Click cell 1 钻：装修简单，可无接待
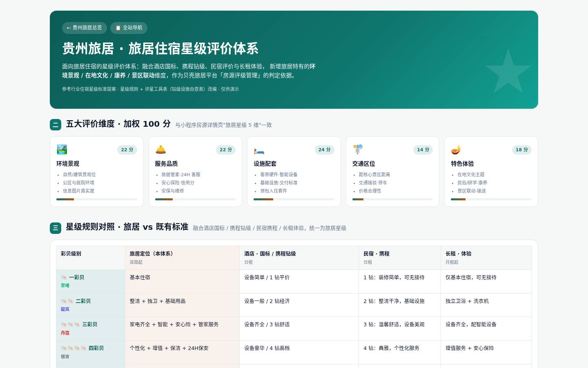The width and height of the screenshot is (588, 368). 400,281
